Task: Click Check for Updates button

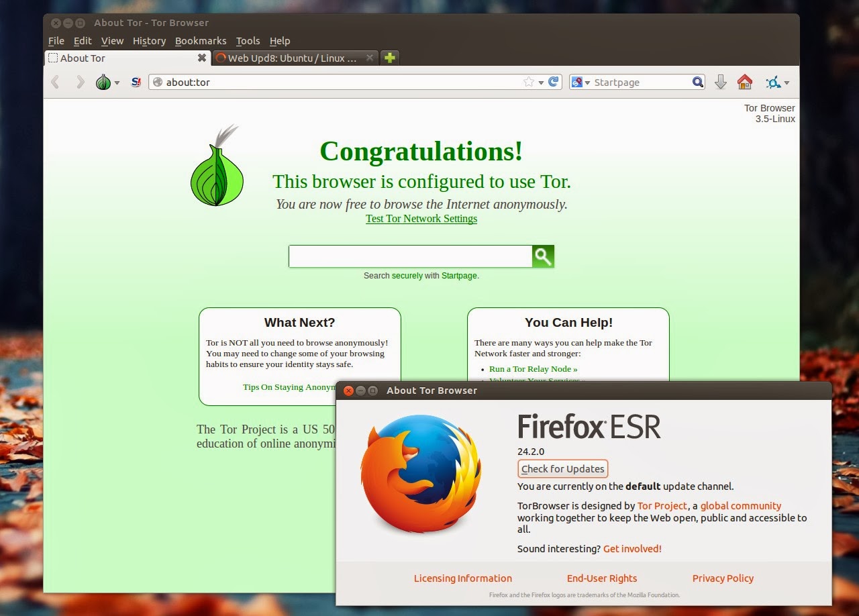Action: click(x=563, y=469)
